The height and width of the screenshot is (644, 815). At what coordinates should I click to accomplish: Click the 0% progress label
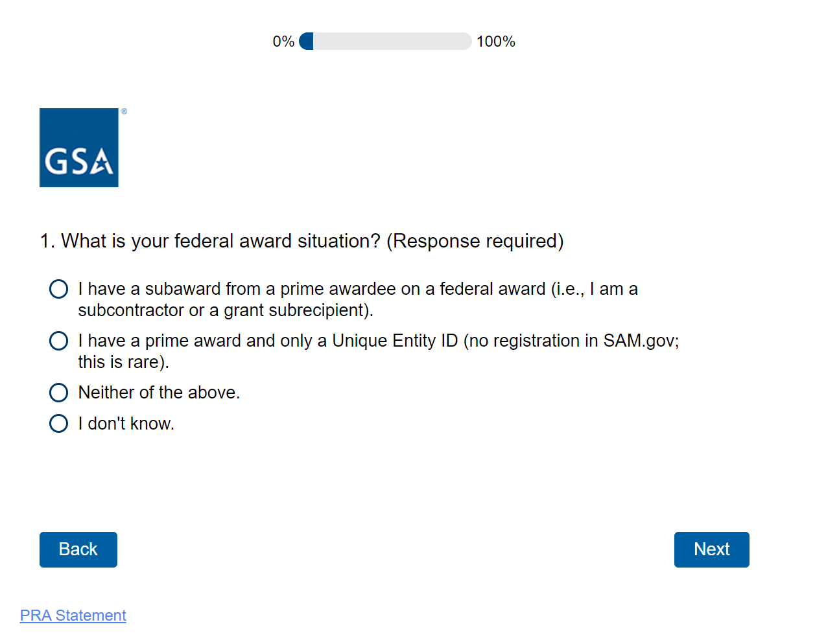(283, 41)
